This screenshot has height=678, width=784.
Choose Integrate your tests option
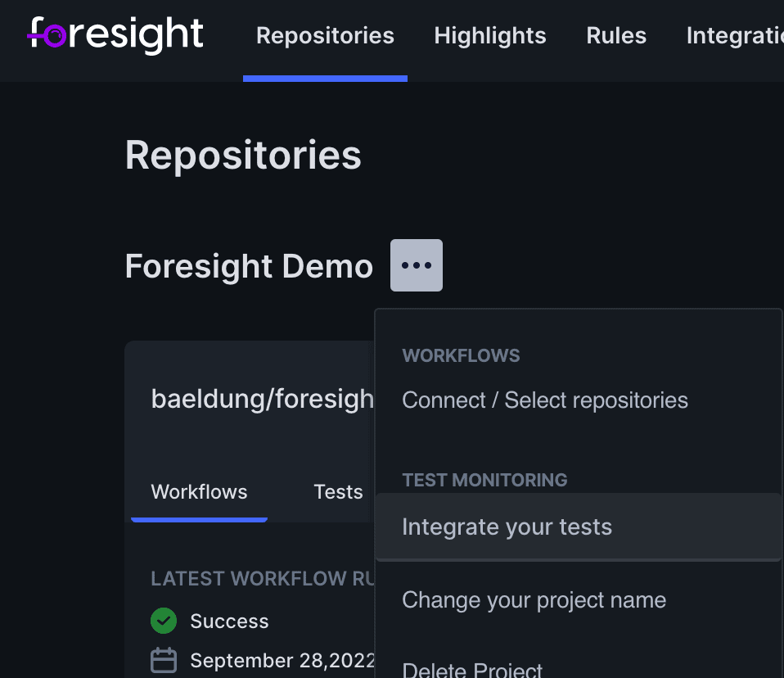pos(578,527)
